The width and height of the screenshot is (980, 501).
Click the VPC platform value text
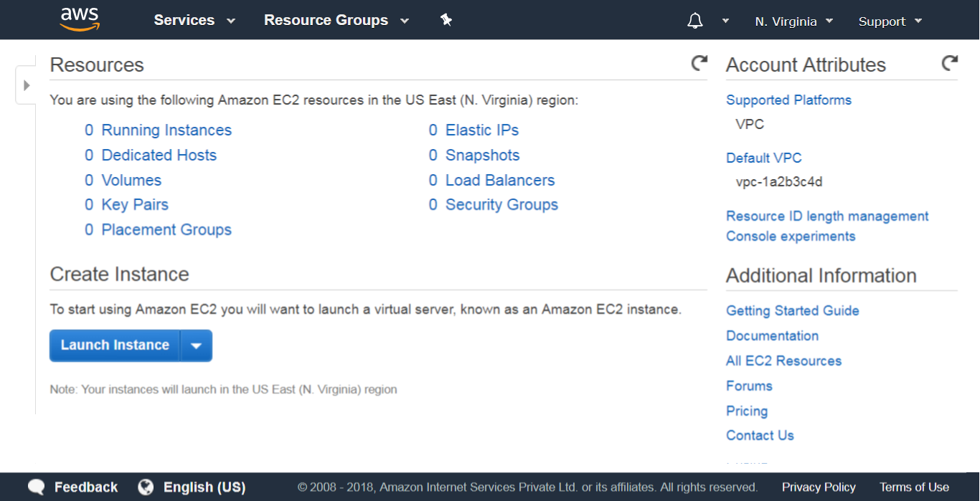tap(750, 125)
